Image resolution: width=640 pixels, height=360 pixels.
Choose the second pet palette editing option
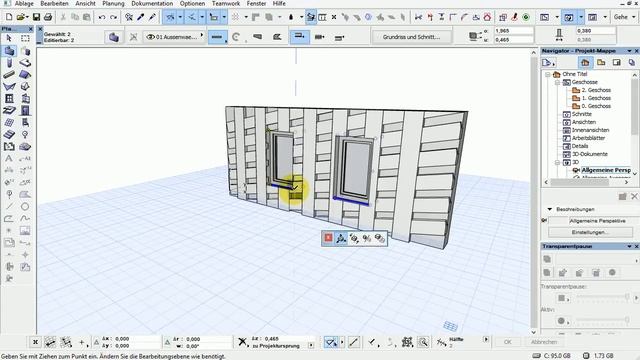click(341, 238)
